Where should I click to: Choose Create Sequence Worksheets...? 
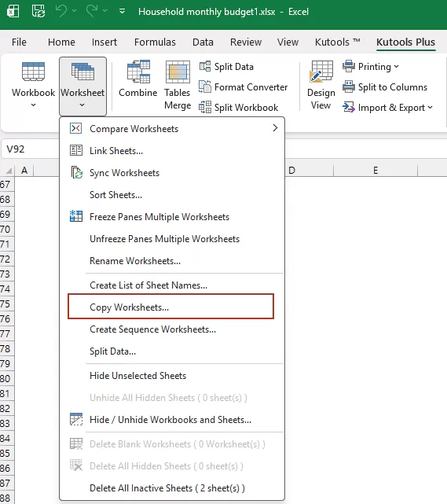tap(172, 329)
